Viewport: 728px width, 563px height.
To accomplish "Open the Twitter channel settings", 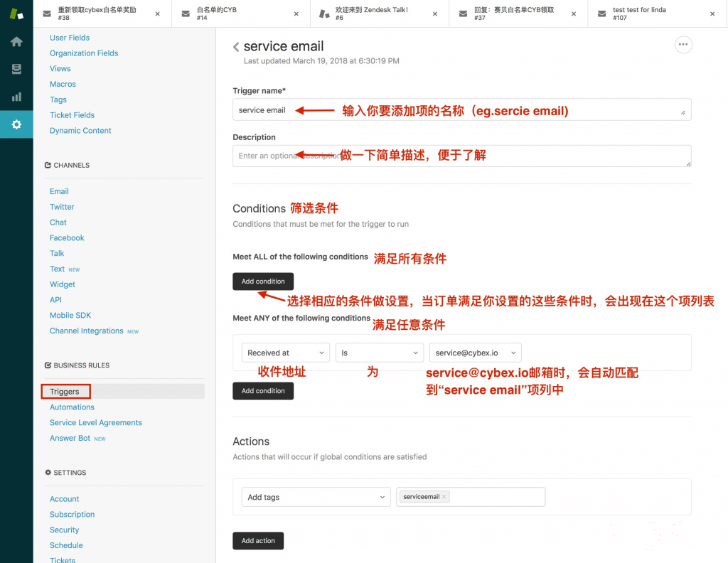I will click(x=62, y=207).
